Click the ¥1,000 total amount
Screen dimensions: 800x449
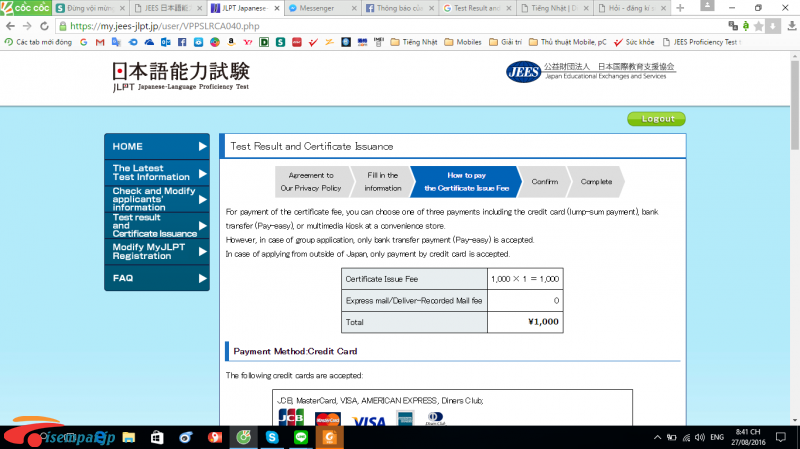coord(543,322)
